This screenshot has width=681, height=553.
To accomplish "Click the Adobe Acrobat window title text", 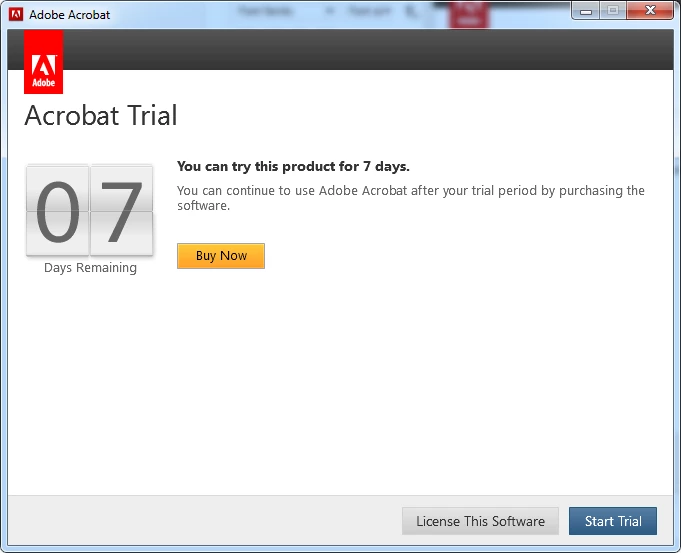I will click(x=69, y=15).
